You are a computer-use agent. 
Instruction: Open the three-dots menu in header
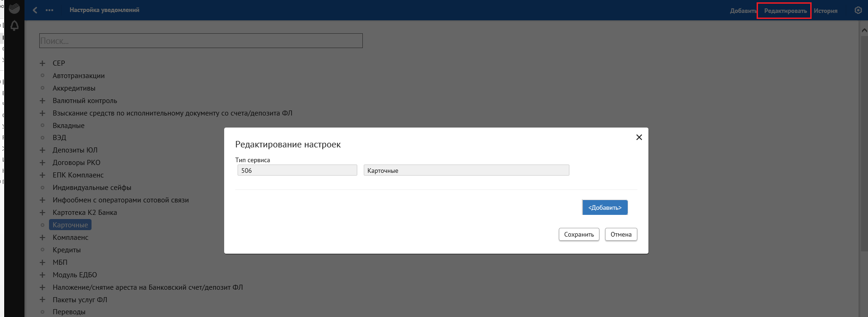click(49, 10)
